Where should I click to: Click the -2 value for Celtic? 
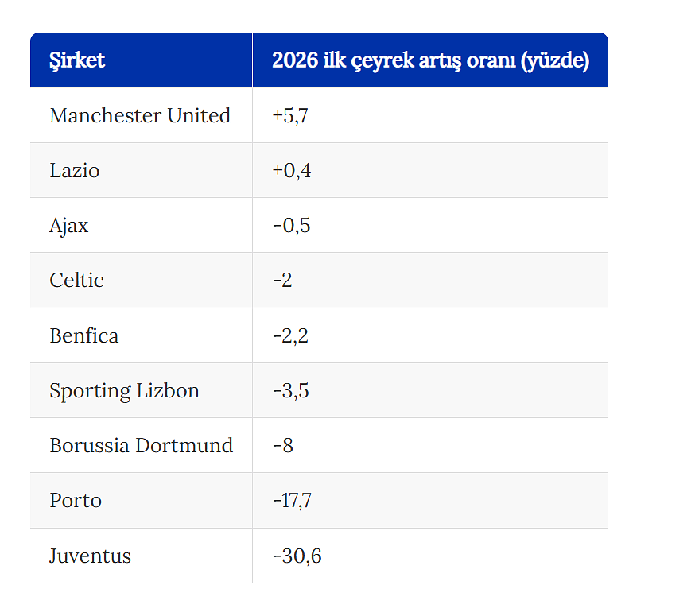pyautogui.click(x=282, y=280)
